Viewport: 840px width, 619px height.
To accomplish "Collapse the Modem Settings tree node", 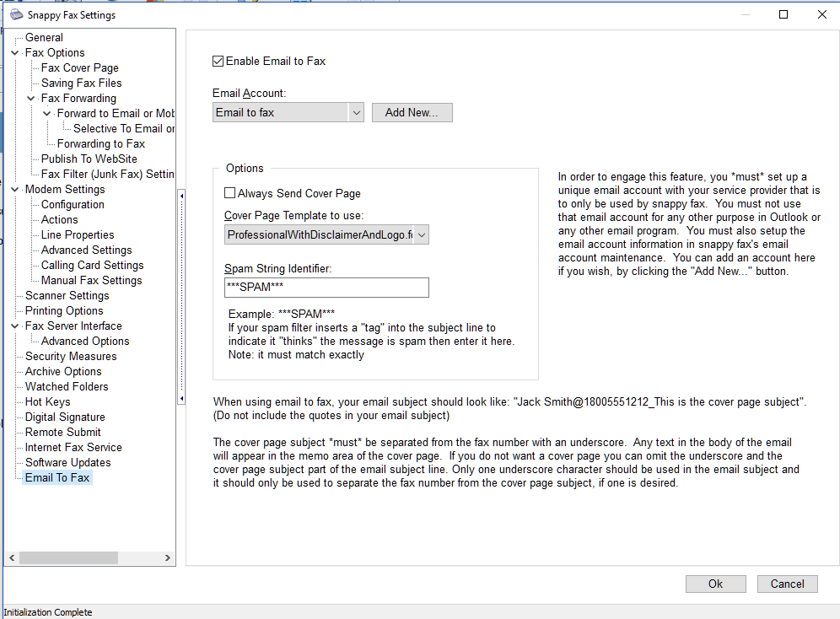I will coord(15,190).
